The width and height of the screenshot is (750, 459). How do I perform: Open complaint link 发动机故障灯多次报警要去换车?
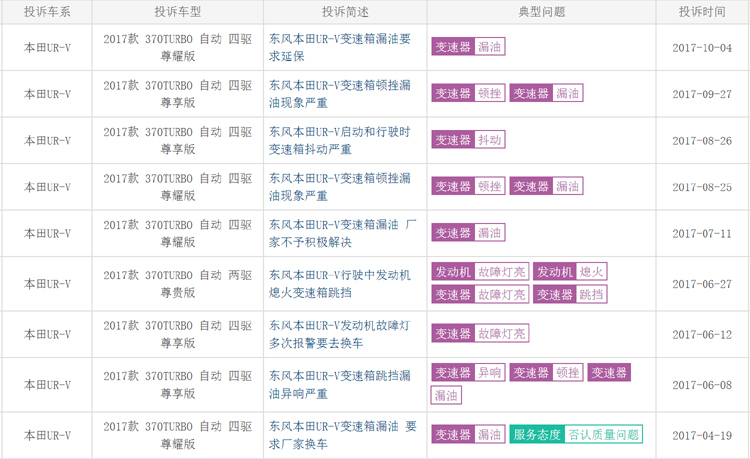point(340,334)
